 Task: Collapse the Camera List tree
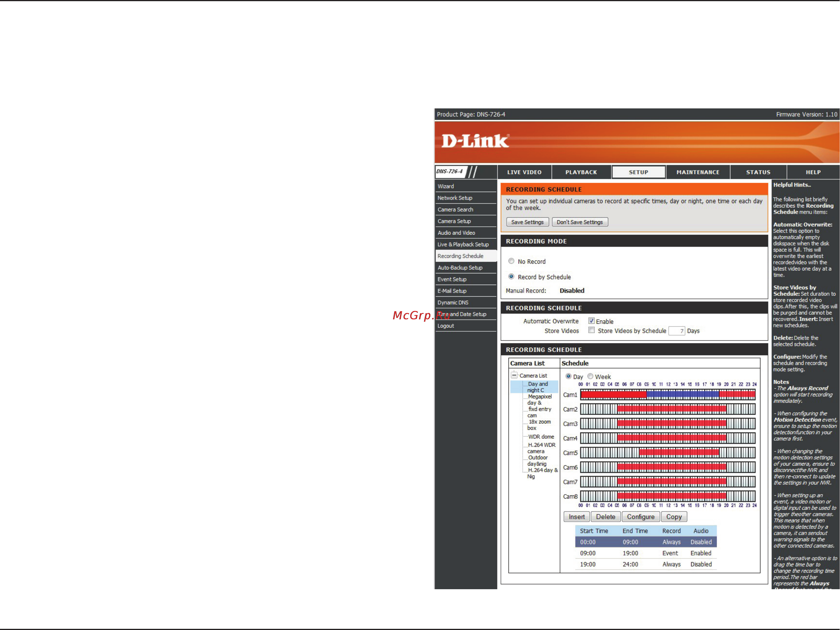(514, 375)
